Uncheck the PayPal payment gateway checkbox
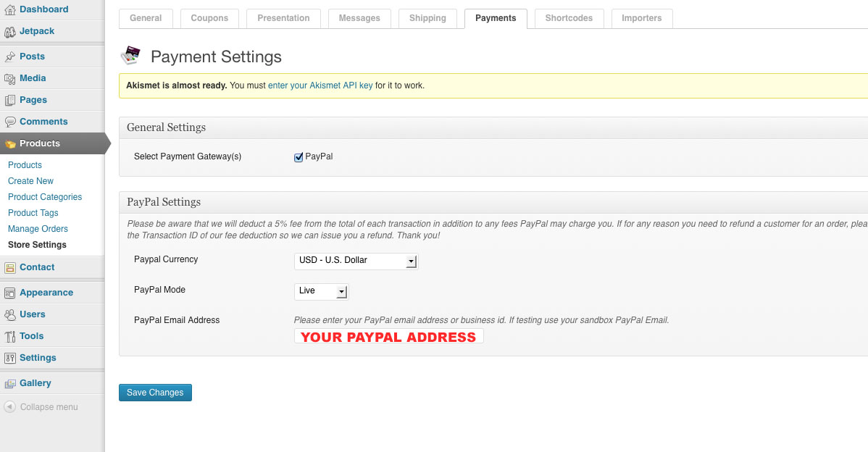Image resolution: width=868 pixels, height=452 pixels. (x=299, y=157)
